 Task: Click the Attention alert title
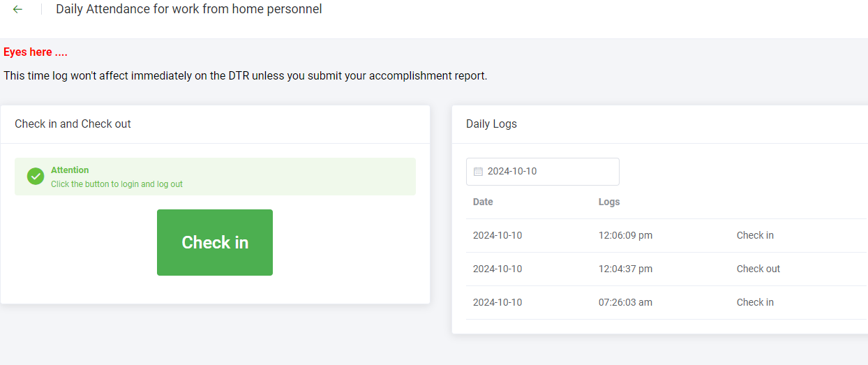(70, 170)
